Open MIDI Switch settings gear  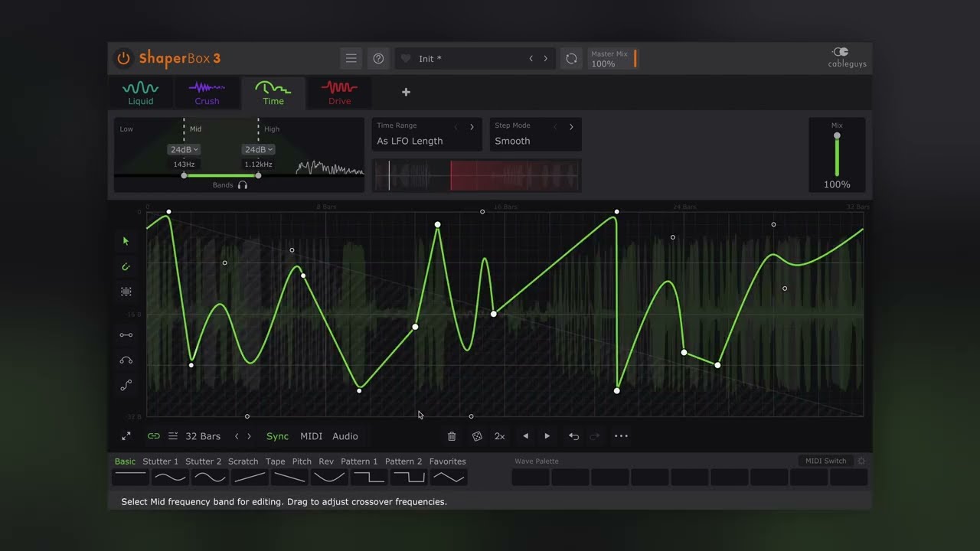[861, 461]
